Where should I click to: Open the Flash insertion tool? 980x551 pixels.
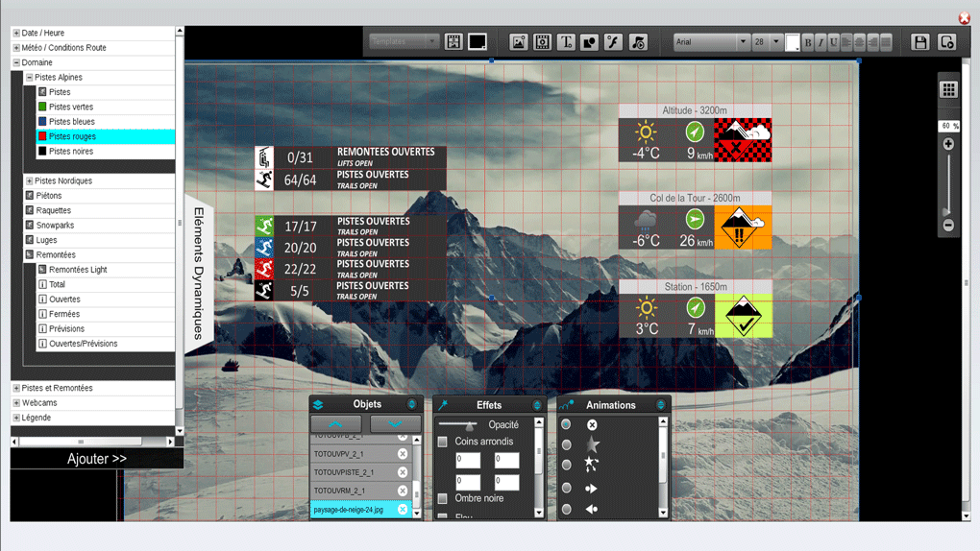(x=613, y=42)
